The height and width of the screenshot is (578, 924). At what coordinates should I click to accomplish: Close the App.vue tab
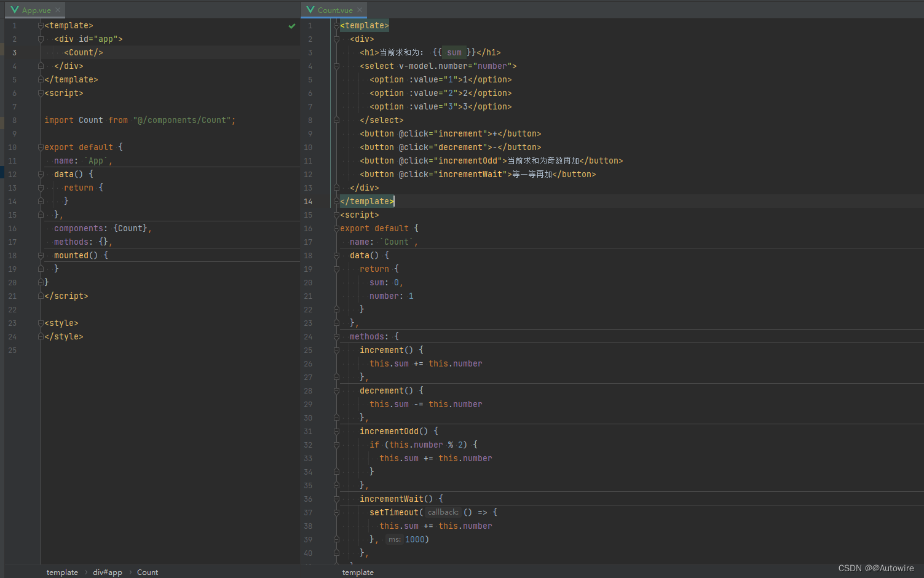(58, 10)
